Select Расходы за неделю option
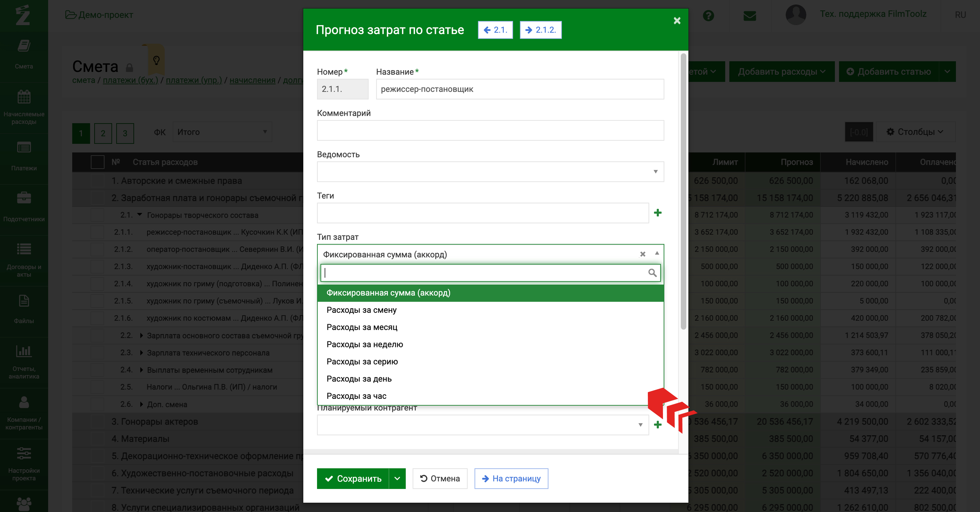 [490, 344]
